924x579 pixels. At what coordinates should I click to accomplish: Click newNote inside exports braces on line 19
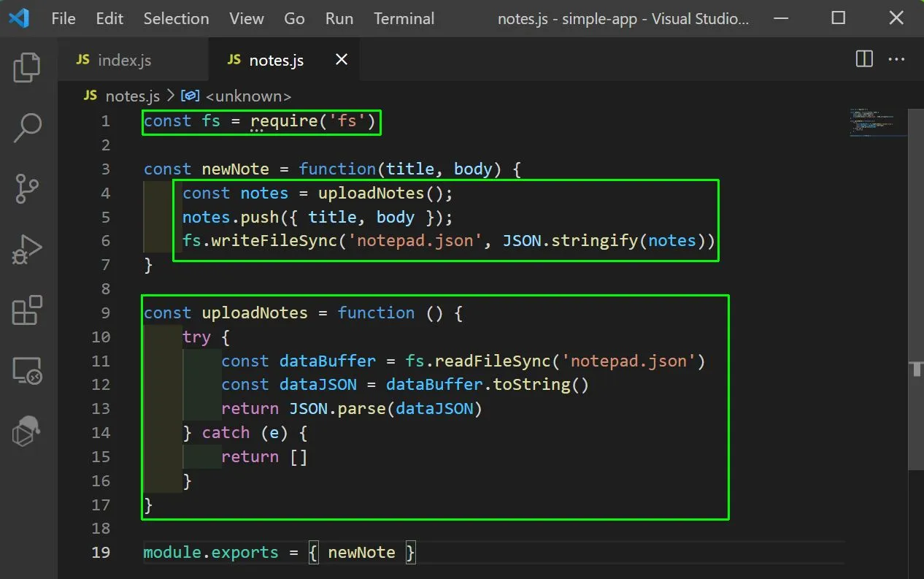click(x=361, y=552)
